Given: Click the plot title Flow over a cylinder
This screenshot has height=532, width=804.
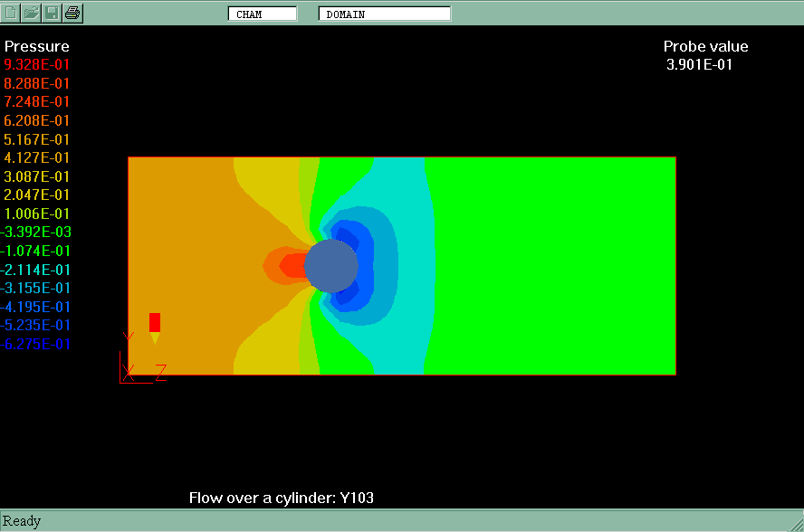Looking at the screenshot, I should click(x=281, y=498).
